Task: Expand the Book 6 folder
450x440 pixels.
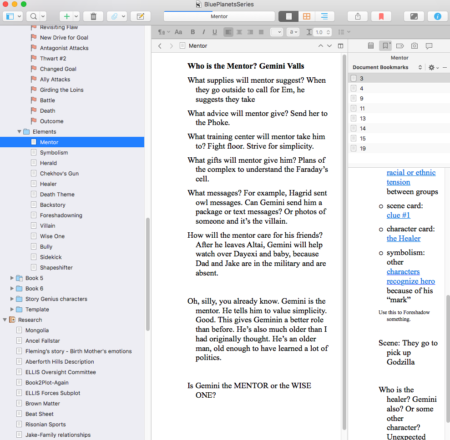Action: 12,288
